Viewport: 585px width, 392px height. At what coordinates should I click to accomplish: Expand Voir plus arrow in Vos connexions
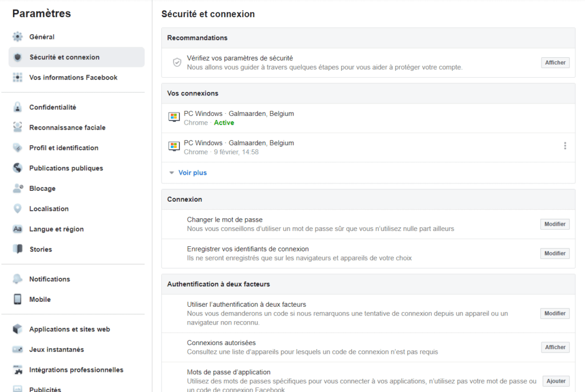pyautogui.click(x=171, y=173)
